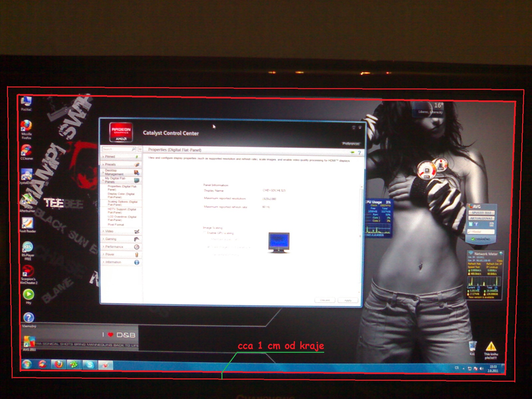Viewport: 532px width, 399px height.
Task: Expand the Performance section
Action: click(x=121, y=247)
